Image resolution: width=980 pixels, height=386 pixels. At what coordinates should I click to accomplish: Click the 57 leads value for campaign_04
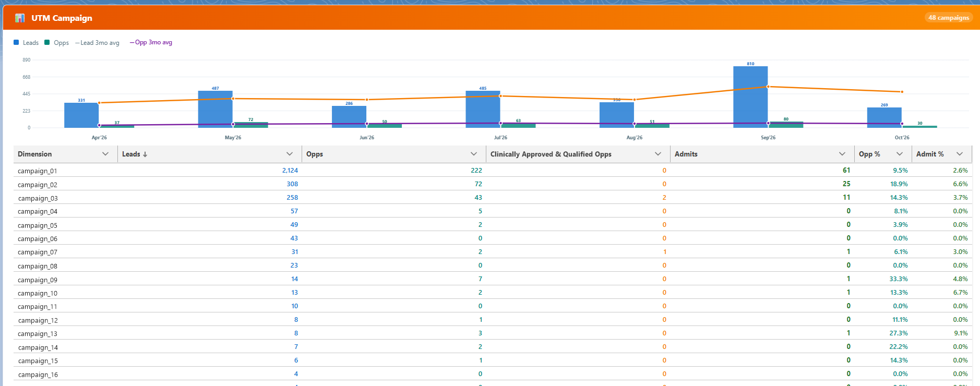[x=294, y=211]
